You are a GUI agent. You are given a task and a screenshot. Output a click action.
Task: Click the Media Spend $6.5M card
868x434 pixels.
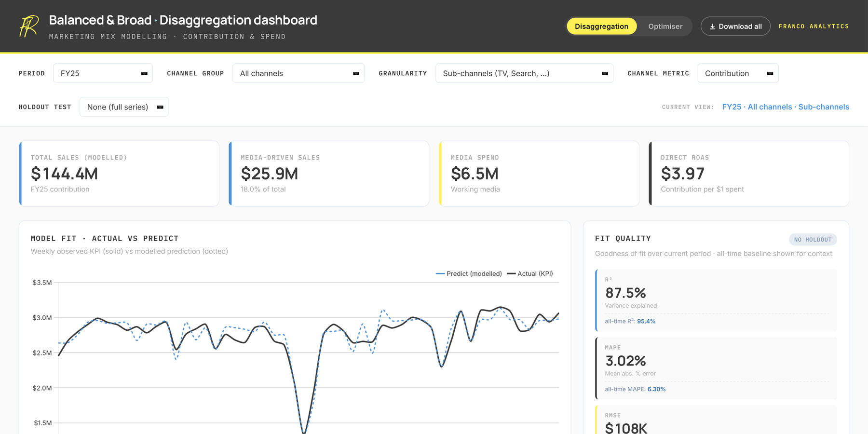539,174
